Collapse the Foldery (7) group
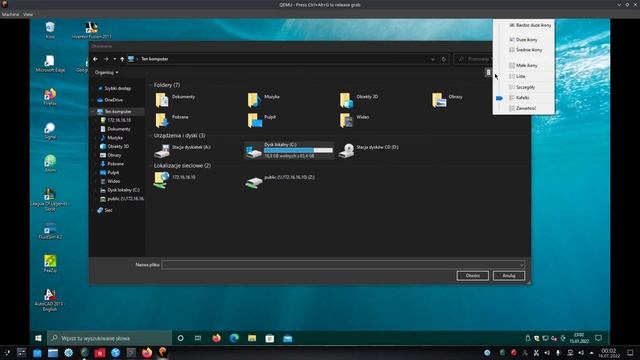This screenshot has width=640, height=360. pyautogui.click(x=151, y=85)
